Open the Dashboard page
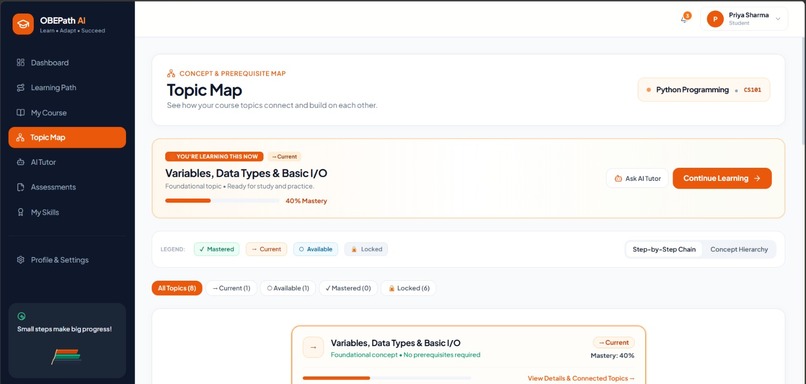This screenshot has width=806, height=384. tap(67, 63)
